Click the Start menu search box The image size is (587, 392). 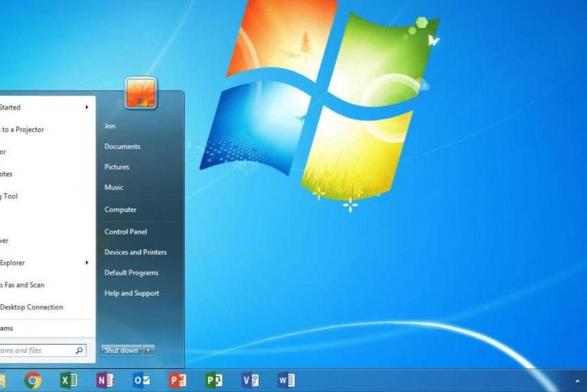(35, 351)
